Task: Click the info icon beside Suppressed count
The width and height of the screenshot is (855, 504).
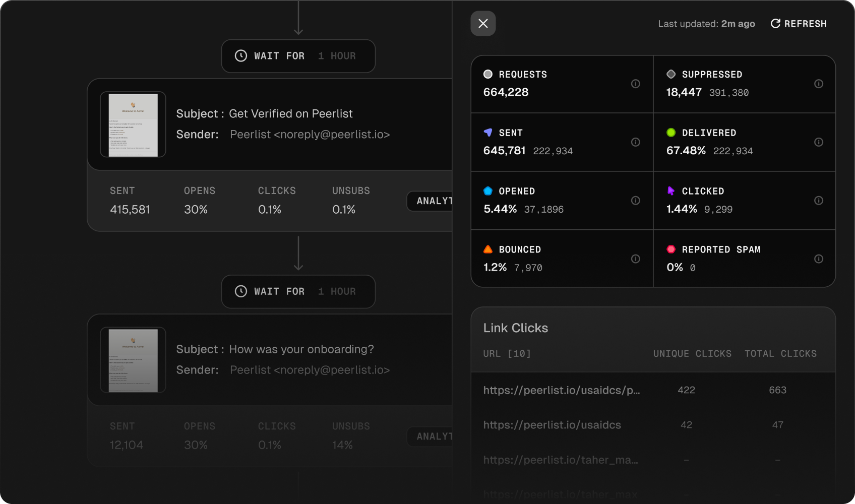Action: coord(819,84)
